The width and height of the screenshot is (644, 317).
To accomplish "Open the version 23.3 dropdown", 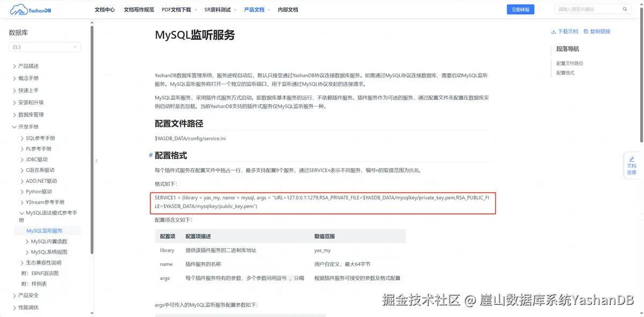I will click(x=45, y=47).
